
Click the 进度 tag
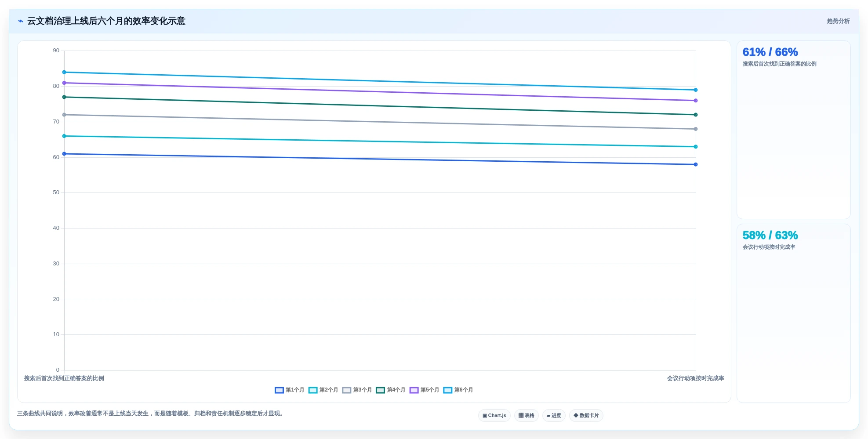(x=554, y=416)
